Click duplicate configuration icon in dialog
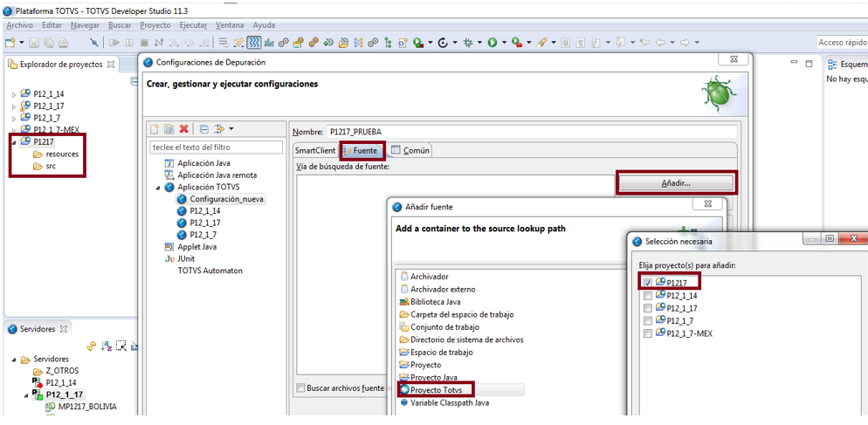 169,129
